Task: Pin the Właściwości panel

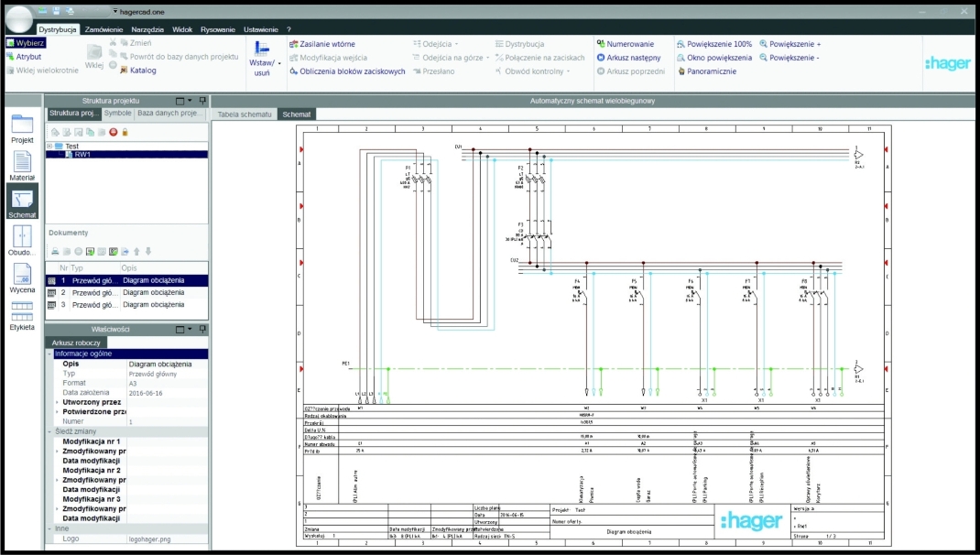Action: (x=202, y=329)
